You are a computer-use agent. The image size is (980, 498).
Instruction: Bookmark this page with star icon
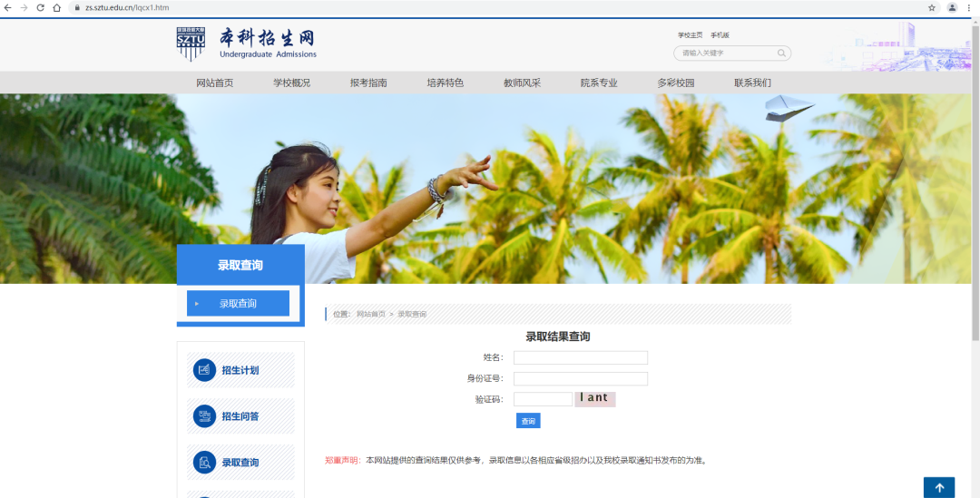(932, 7)
